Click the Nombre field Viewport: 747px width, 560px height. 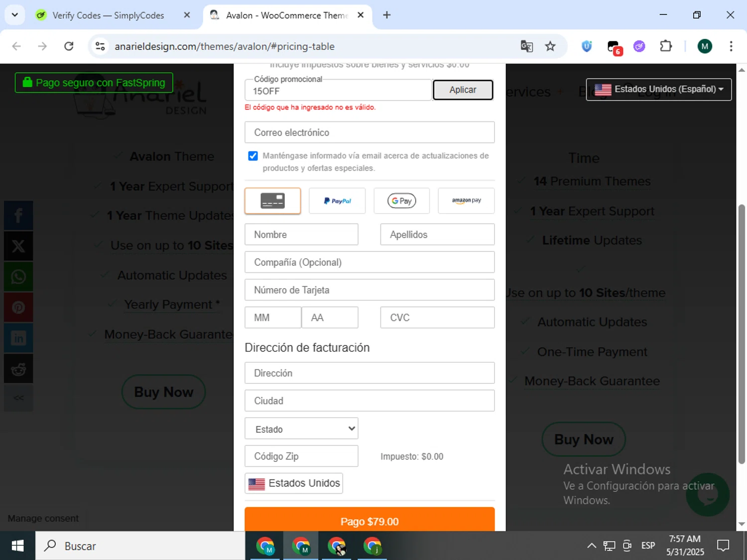(301, 234)
